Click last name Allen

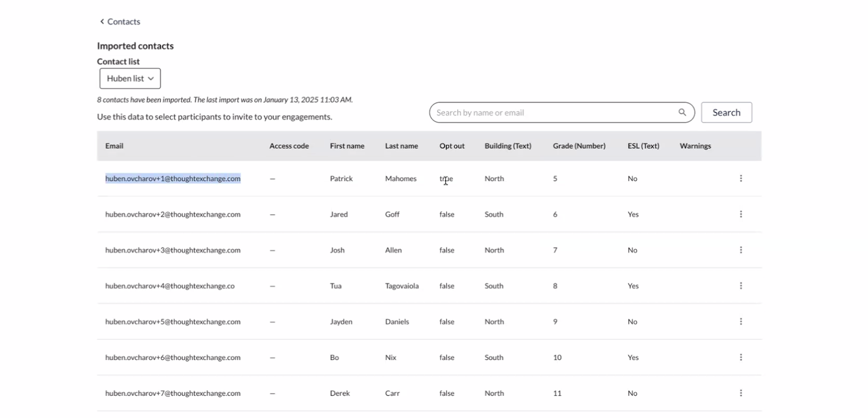pyautogui.click(x=393, y=250)
